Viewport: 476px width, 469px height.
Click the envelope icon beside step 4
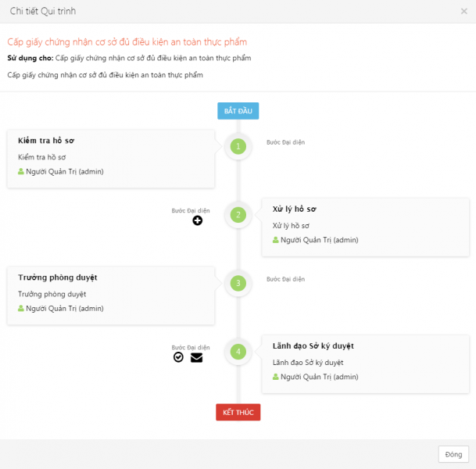(x=196, y=357)
